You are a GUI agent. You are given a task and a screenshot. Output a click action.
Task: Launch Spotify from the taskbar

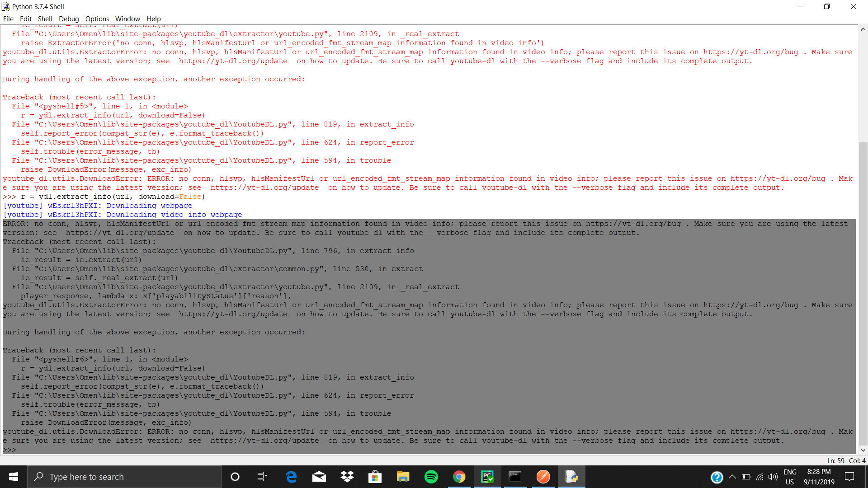[x=431, y=477]
